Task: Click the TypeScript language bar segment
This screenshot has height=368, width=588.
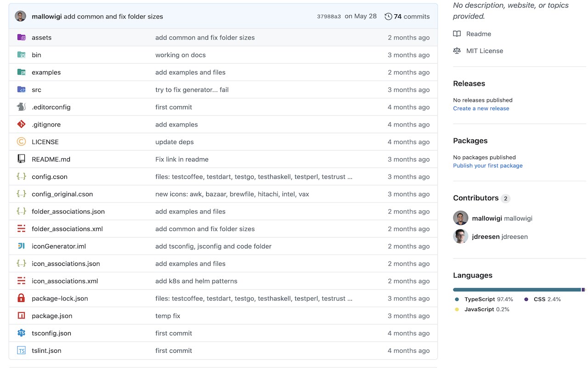Action: tap(517, 290)
